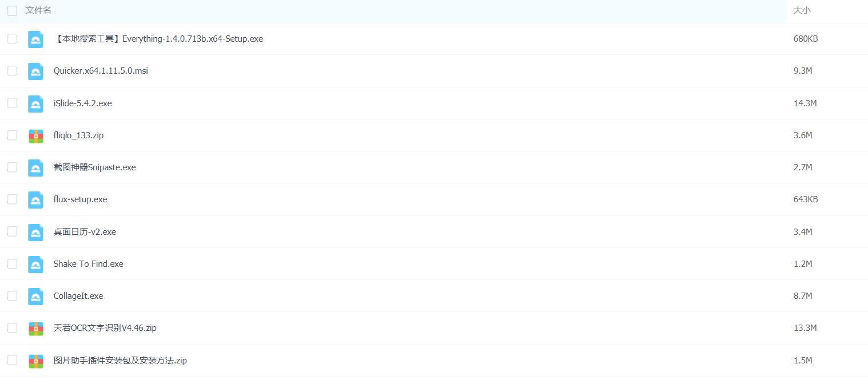Click the fliqlo_133.zip archive icon
This screenshot has width=868, height=384.
[35, 135]
